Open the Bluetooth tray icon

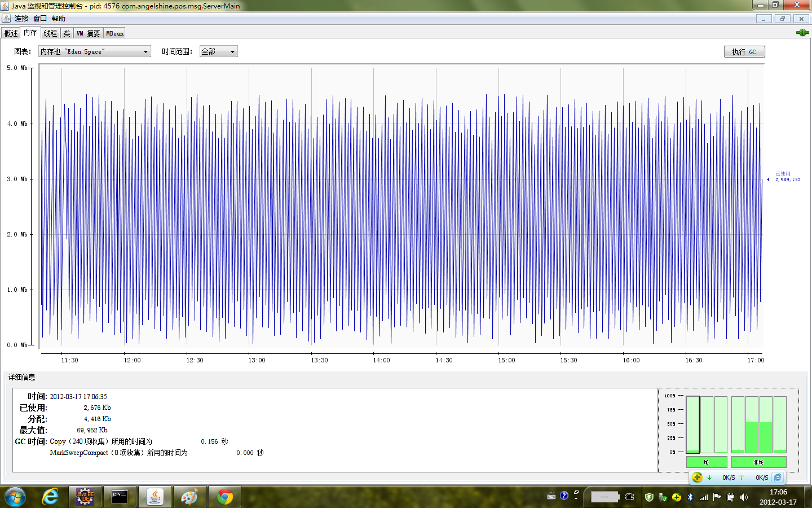point(690,497)
